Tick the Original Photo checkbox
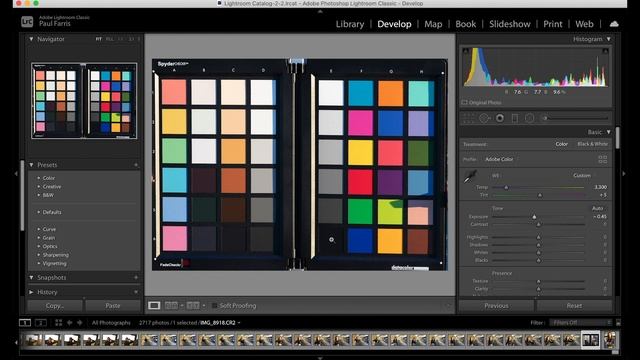 click(x=464, y=102)
